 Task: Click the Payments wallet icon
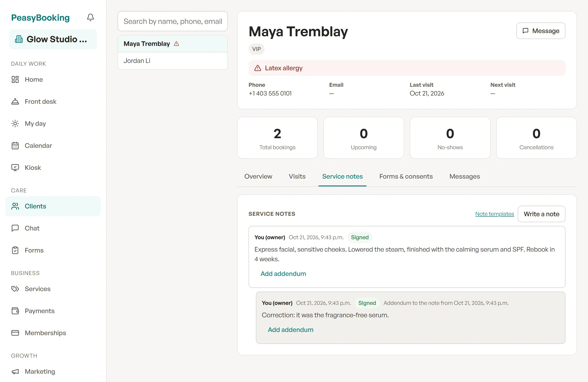(15, 311)
